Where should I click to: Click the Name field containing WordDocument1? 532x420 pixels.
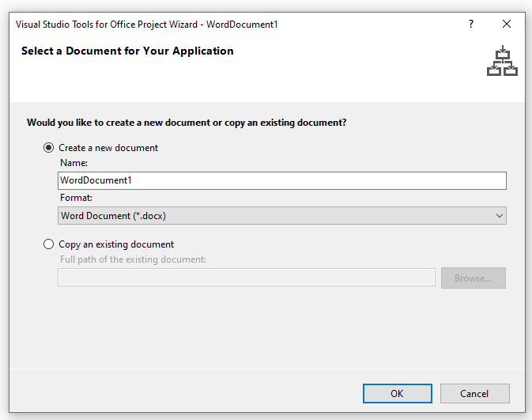pos(282,180)
